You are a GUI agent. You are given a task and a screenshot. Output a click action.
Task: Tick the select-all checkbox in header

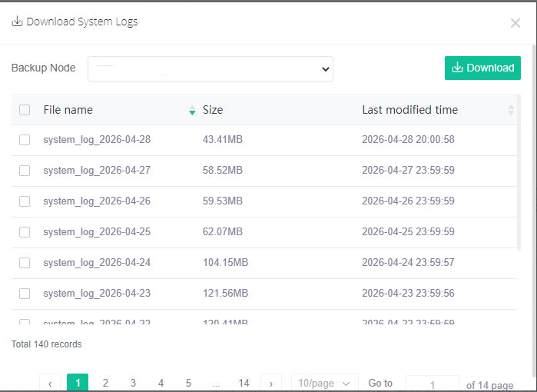point(25,110)
